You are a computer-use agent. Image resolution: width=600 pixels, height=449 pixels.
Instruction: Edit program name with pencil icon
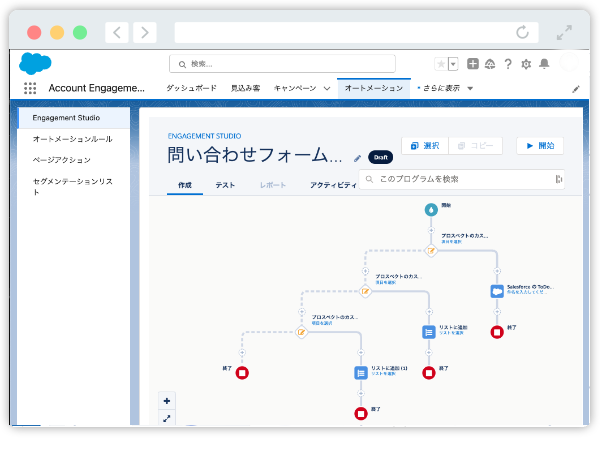tap(358, 157)
